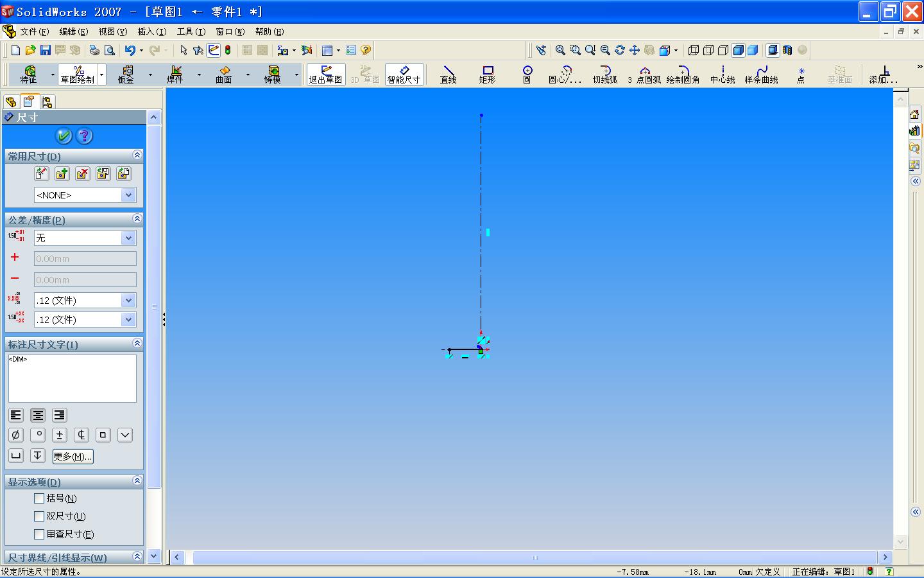Open the 插入(I) menu

(x=152, y=31)
